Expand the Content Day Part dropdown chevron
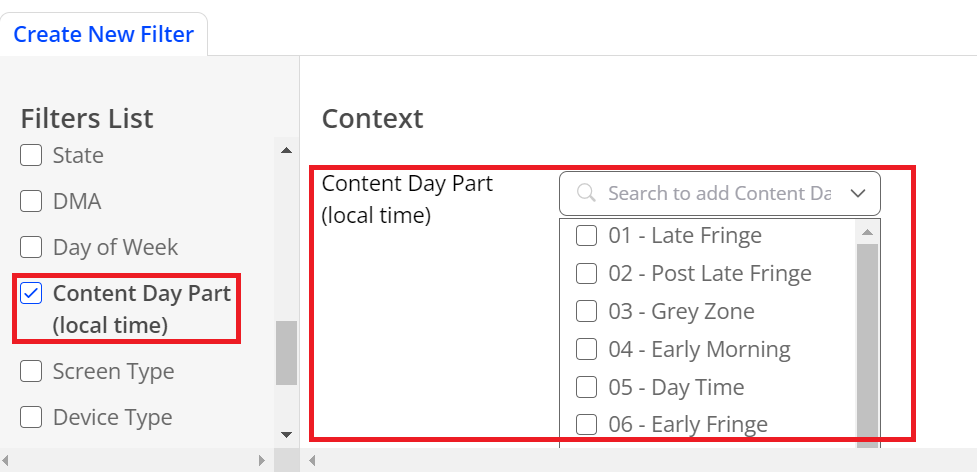977x472 pixels. (858, 194)
